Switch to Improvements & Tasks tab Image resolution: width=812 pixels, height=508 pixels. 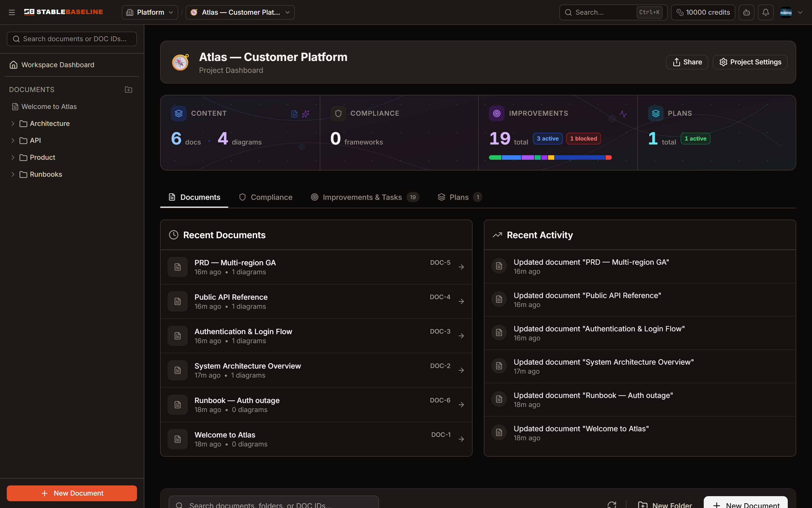[x=365, y=197]
